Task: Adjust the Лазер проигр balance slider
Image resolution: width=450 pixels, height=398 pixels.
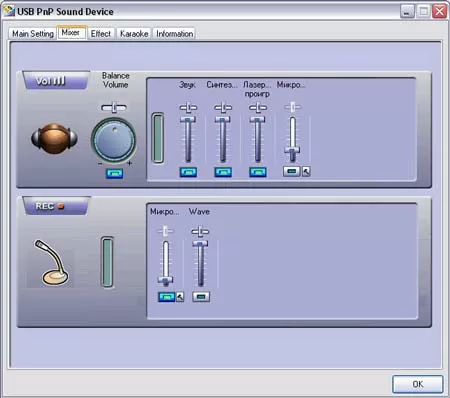Action: pos(258,108)
